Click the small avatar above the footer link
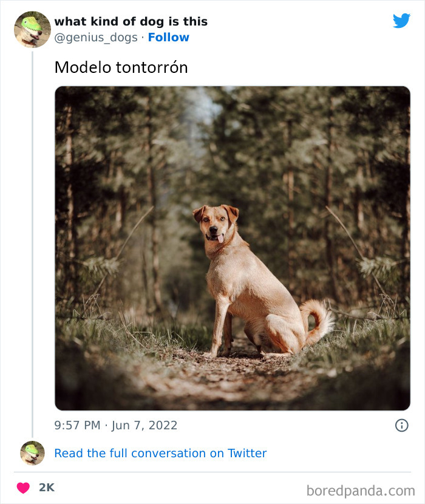 32,453
